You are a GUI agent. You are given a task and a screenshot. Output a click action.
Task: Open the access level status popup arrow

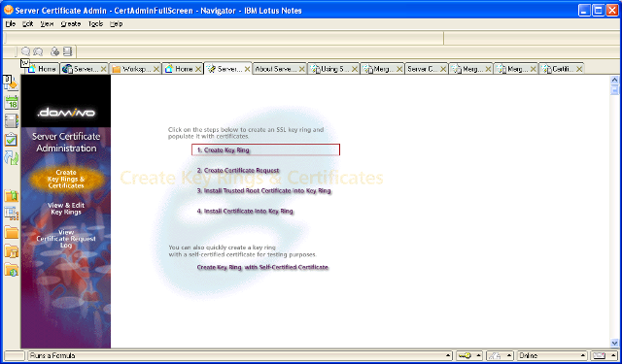[x=509, y=355]
